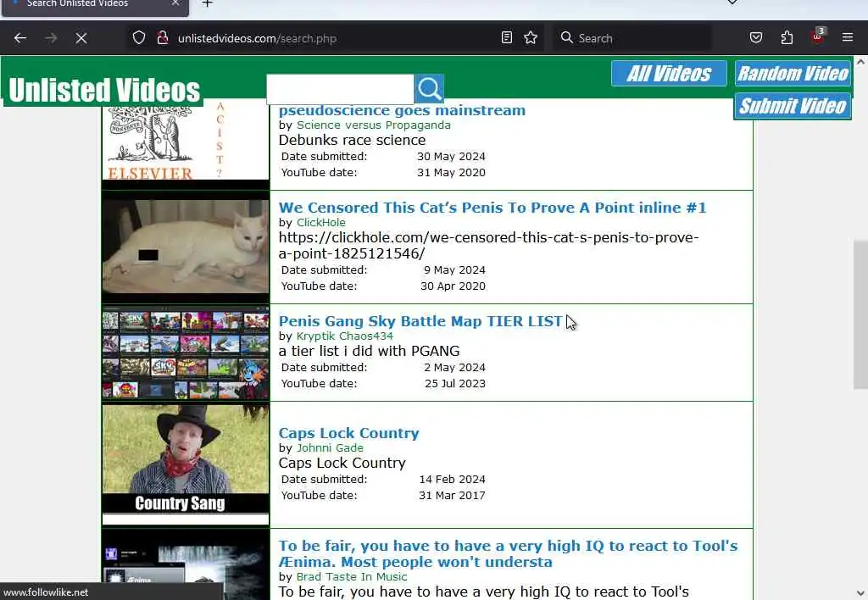This screenshot has width=868, height=600.
Task: Open the Unlisted Videos logo link
Action: tap(104, 90)
